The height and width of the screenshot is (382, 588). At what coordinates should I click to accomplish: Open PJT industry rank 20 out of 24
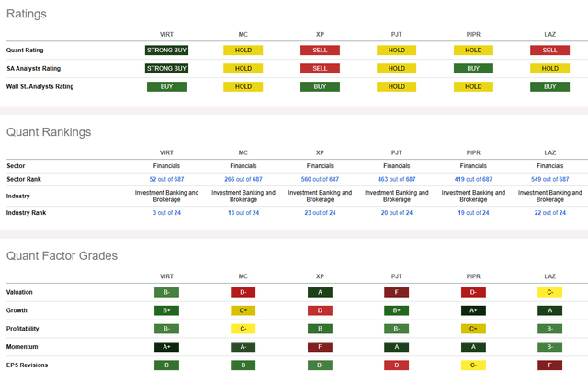point(397,212)
